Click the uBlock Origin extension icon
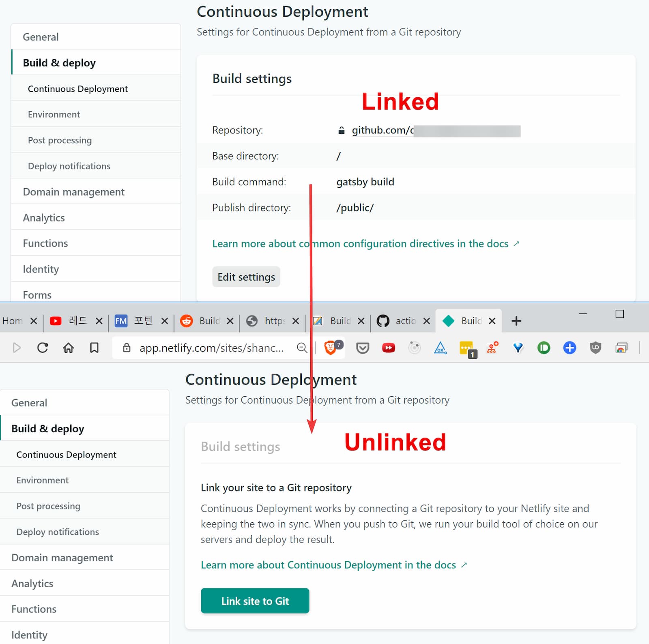Image resolution: width=649 pixels, height=644 pixels. [595, 348]
